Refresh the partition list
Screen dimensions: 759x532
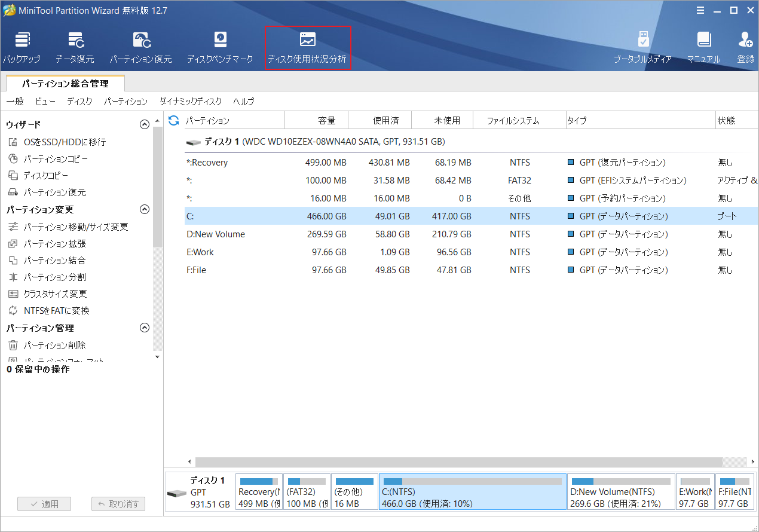tap(173, 120)
